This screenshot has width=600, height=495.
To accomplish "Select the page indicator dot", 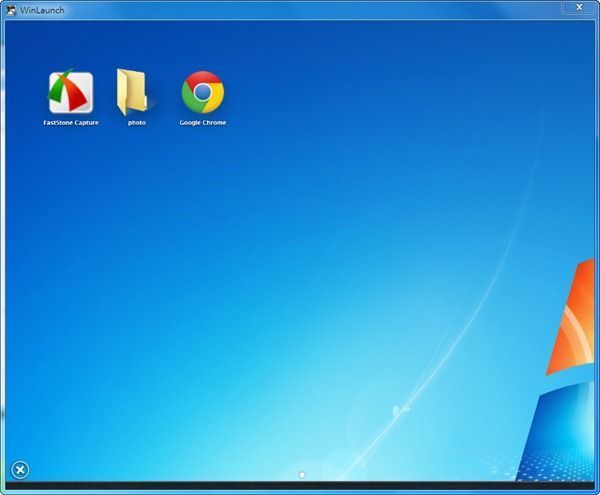I will (302, 475).
